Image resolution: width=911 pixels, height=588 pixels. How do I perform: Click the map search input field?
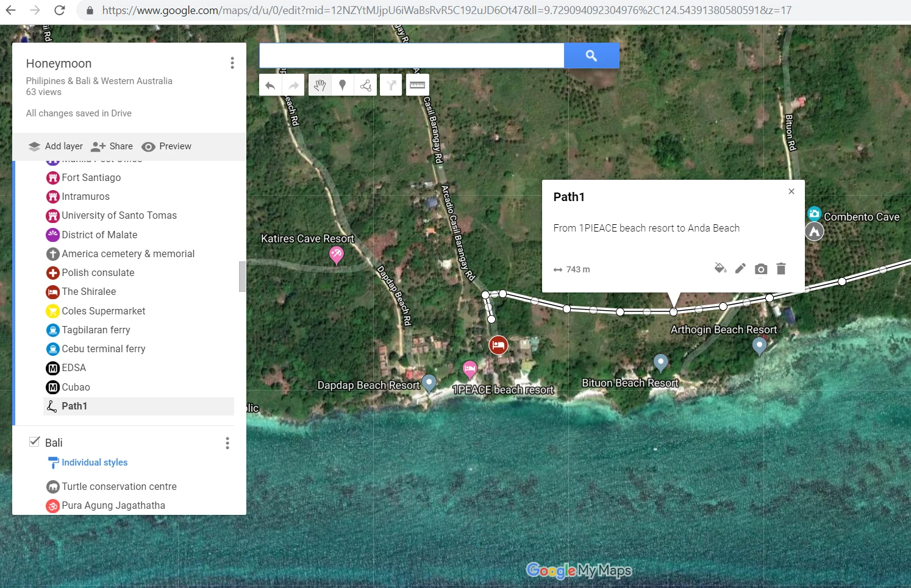click(412, 55)
